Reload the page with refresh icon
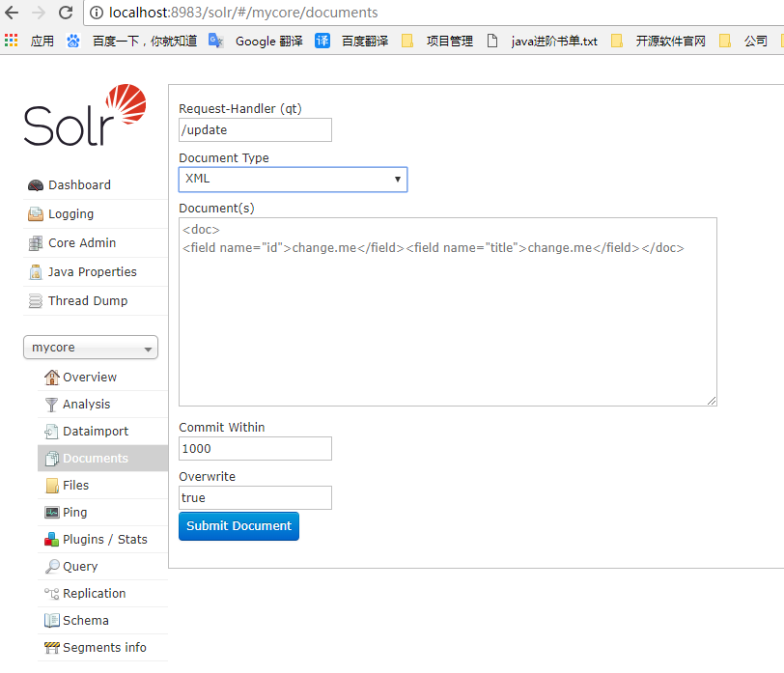This screenshot has width=784, height=673. [66, 13]
